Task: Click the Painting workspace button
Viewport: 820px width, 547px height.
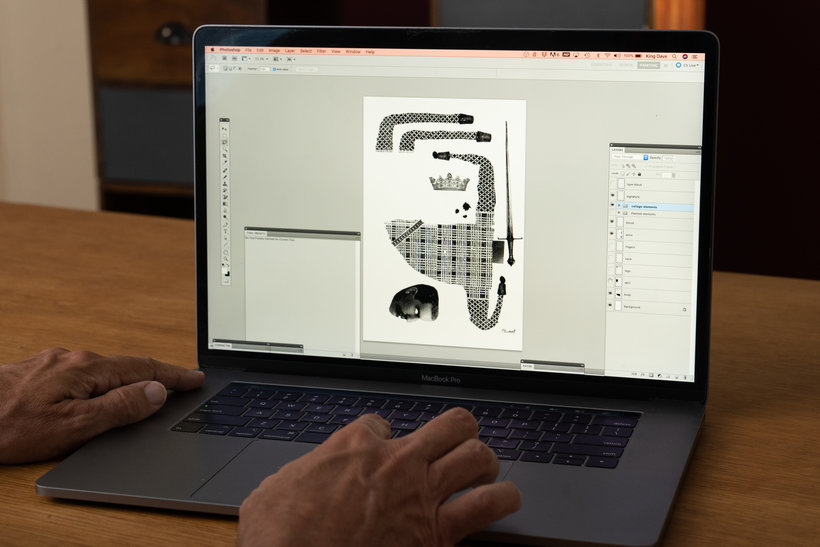Action: [x=649, y=65]
